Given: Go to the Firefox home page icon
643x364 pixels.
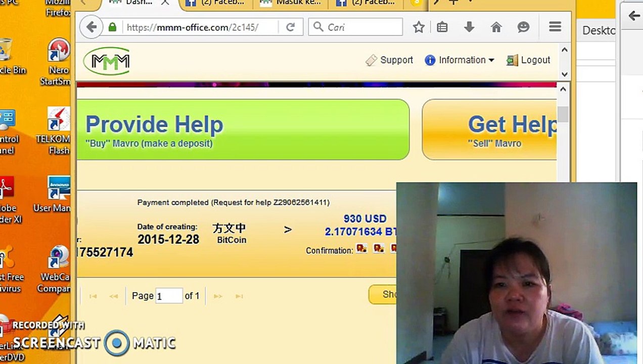Looking at the screenshot, I should pos(496,27).
